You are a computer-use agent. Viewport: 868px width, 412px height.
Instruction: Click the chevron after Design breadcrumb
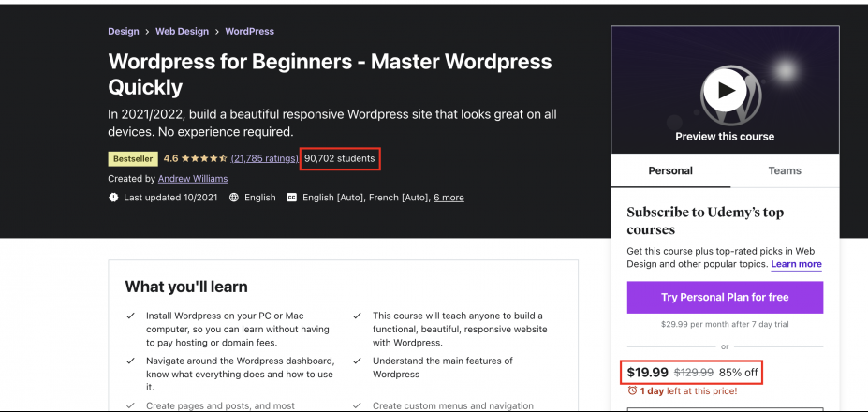click(x=147, y=32)
